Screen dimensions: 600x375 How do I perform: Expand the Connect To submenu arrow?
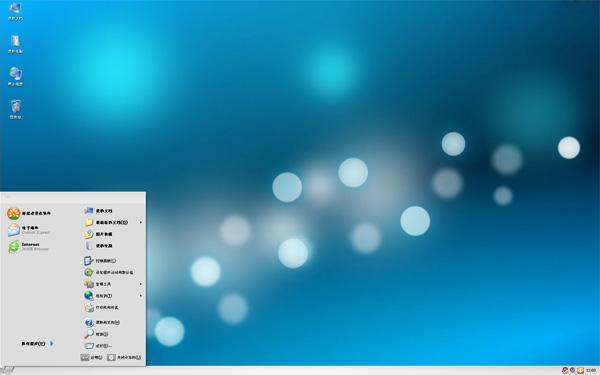click(141, 296)
